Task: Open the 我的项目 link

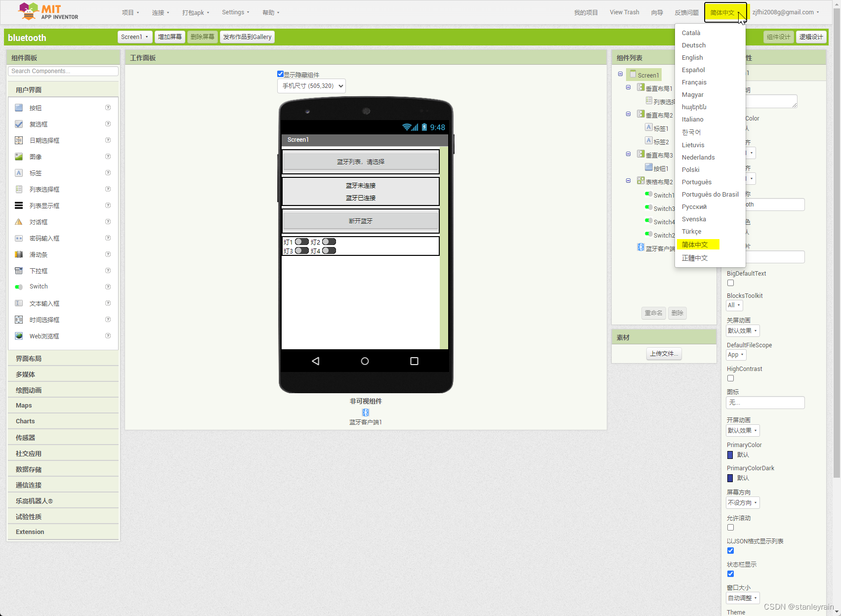Action: (586, 12)
